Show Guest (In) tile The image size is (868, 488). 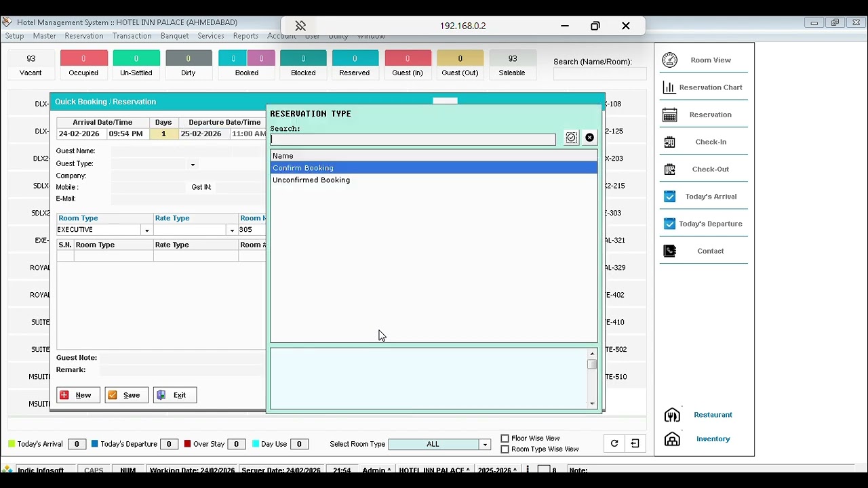coord(408,65)
